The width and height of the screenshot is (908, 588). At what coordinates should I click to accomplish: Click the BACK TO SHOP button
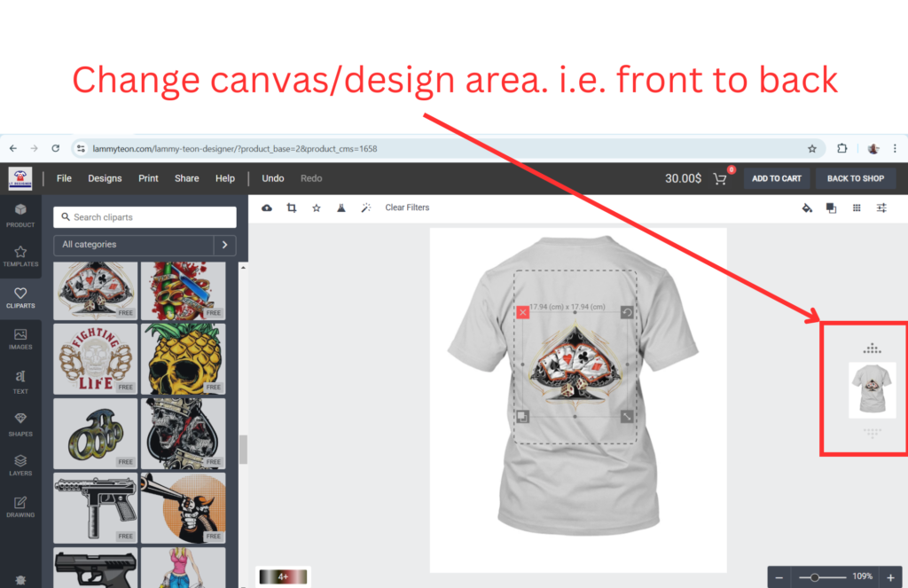tap(856, 178)
